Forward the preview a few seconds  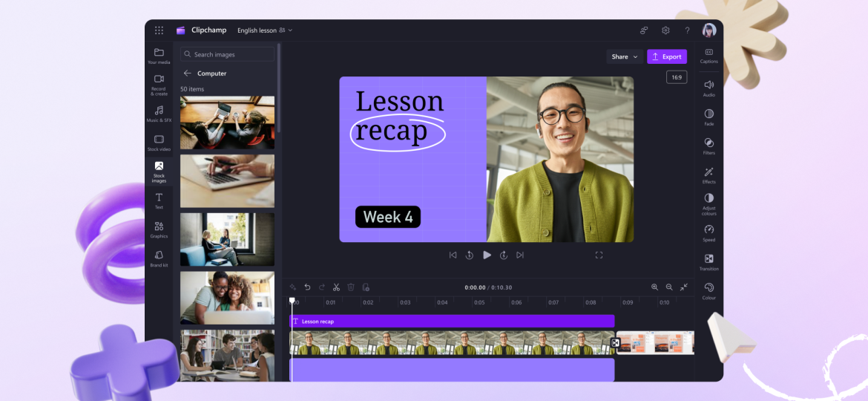tap(503, 255)
